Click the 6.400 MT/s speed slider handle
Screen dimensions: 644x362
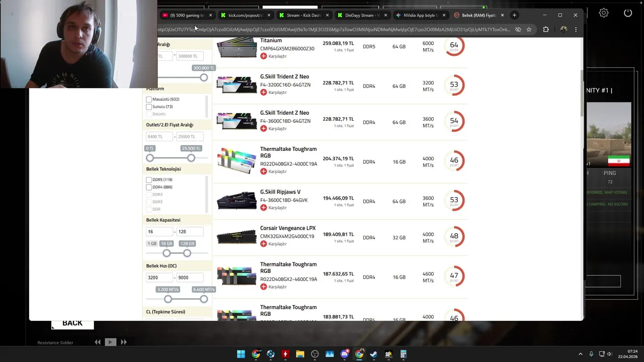(204, 299)
